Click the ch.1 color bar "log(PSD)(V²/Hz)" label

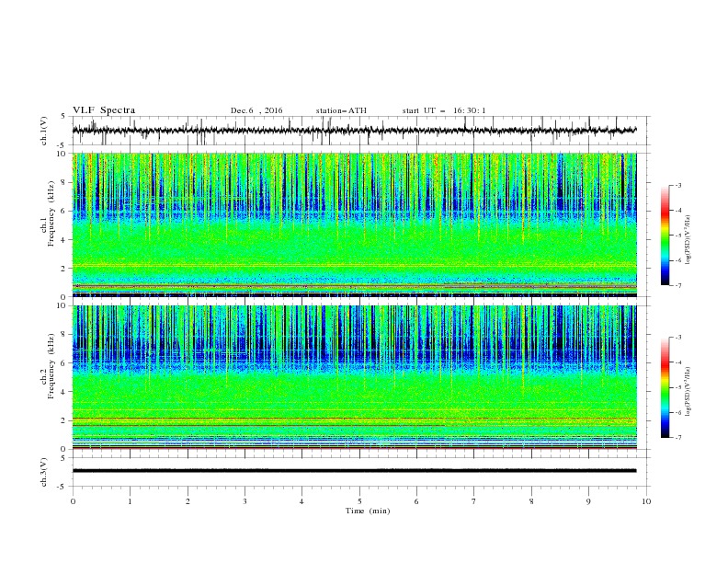(688, 240)
